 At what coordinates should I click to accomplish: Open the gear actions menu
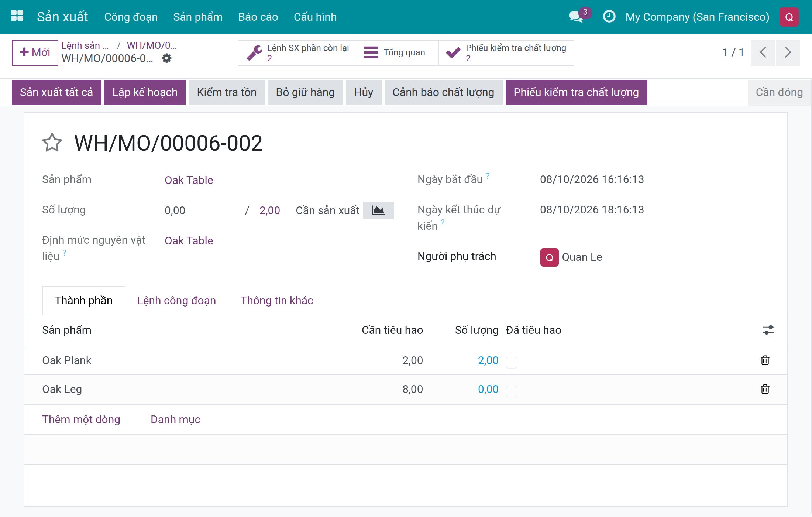(167, 58)
